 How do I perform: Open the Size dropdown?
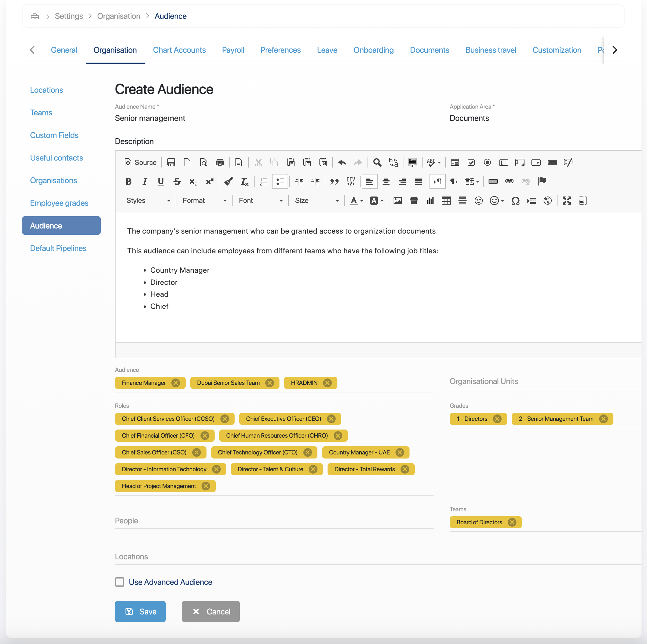click(317, 201)
